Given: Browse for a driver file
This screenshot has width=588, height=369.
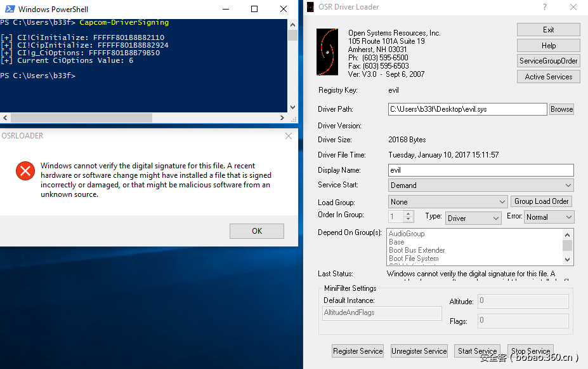Looking at the screenshot, I should coord(561,109).
